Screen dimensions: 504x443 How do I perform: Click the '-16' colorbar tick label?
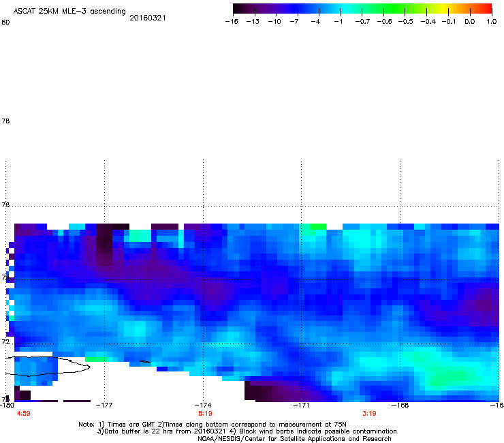(x=232, y=22)
